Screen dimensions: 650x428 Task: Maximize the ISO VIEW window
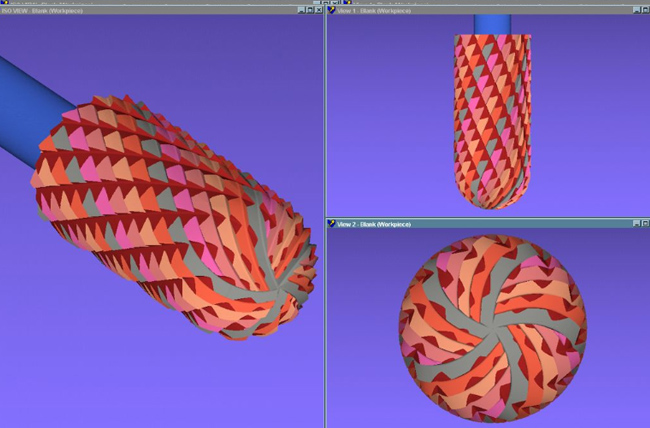(x=308, y=9)
